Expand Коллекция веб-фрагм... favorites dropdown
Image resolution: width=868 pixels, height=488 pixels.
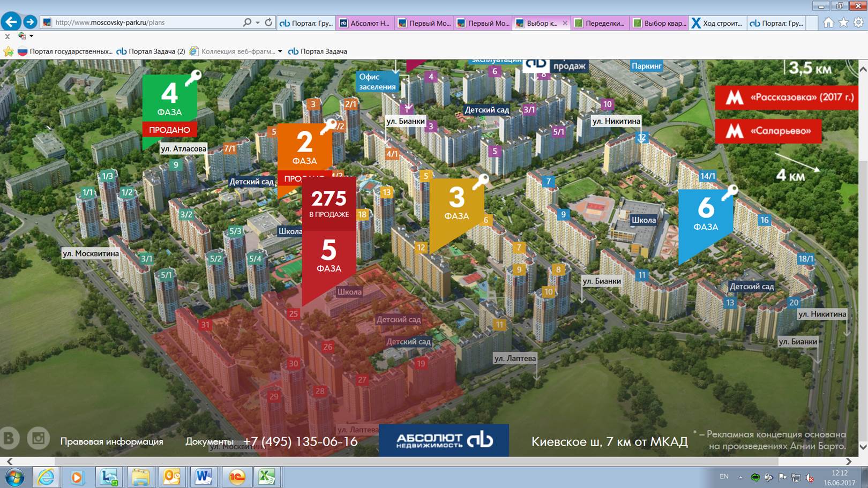[280, 51]
